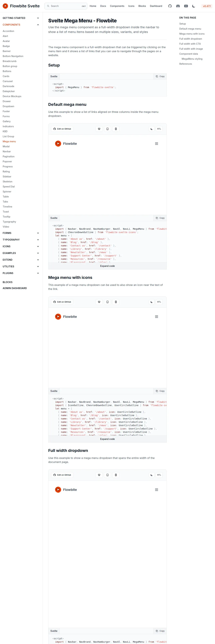The image size is (215, 644).
Task: Expand the Utilities sidebar section
Action: (x=21, y=266)
